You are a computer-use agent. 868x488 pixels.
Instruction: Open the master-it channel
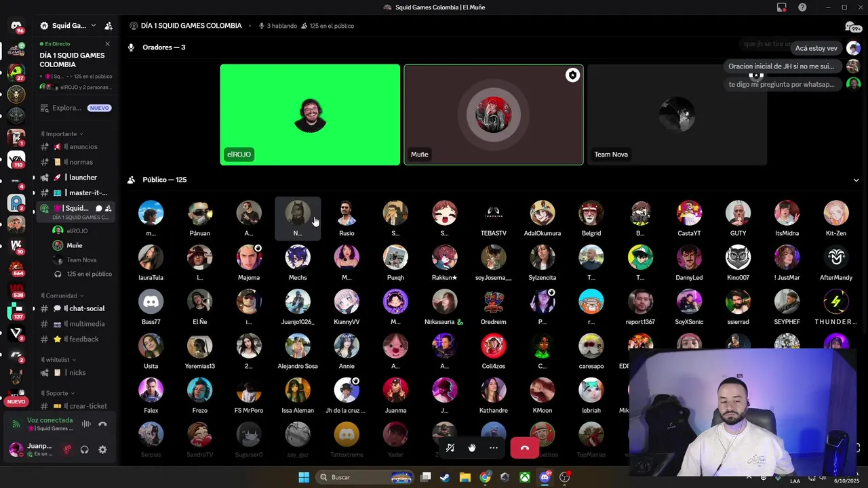click(x=75, y=193)
